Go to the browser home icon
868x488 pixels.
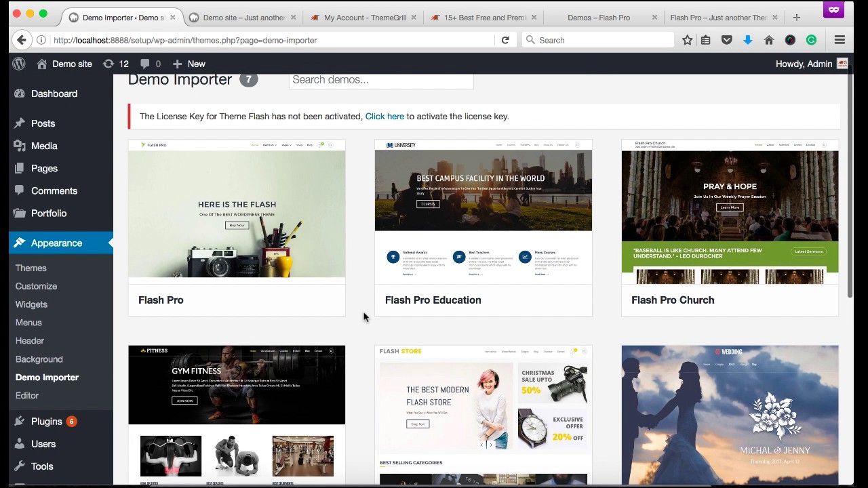tap(769, 40)
